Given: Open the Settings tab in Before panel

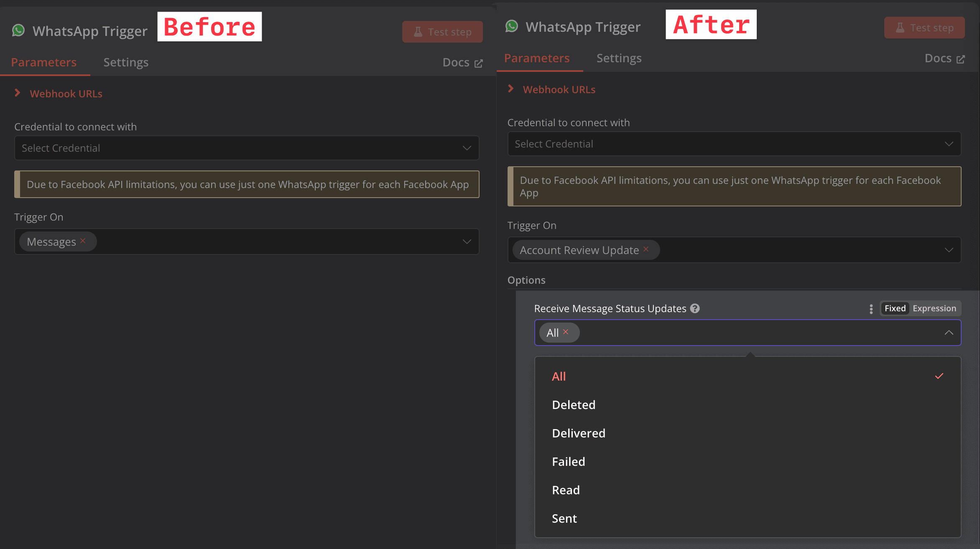Looking at the screenshot, I should (126, 62).
